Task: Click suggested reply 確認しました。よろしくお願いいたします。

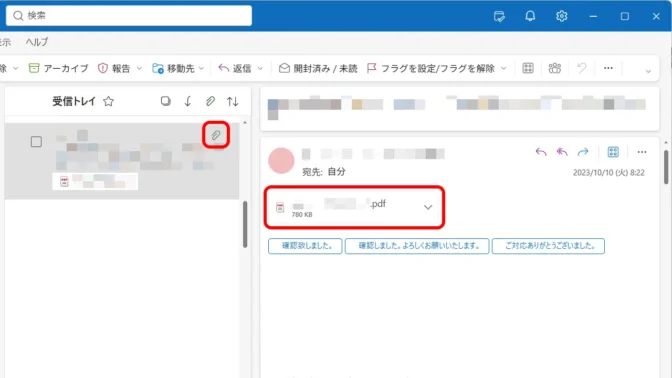Action: coord(417,246)
